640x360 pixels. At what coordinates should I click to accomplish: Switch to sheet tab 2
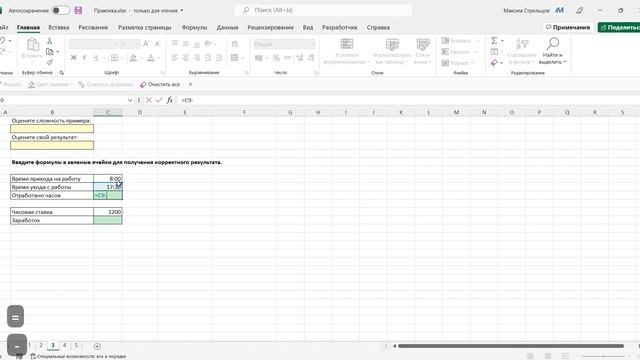click(41, 345)
